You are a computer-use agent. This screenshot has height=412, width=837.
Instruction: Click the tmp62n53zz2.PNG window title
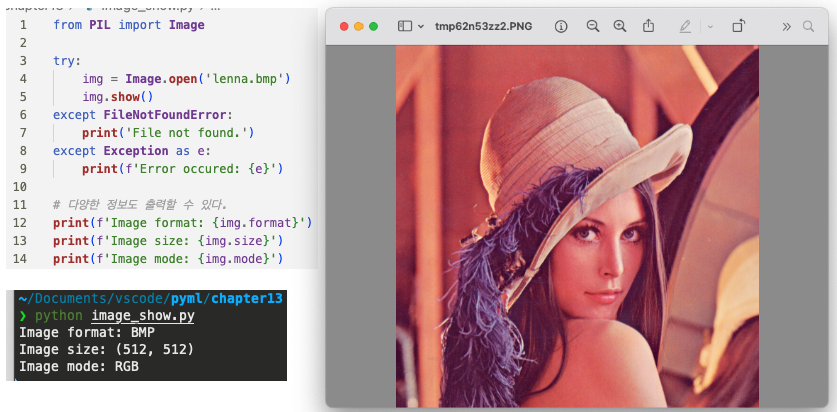coord(484,26)
